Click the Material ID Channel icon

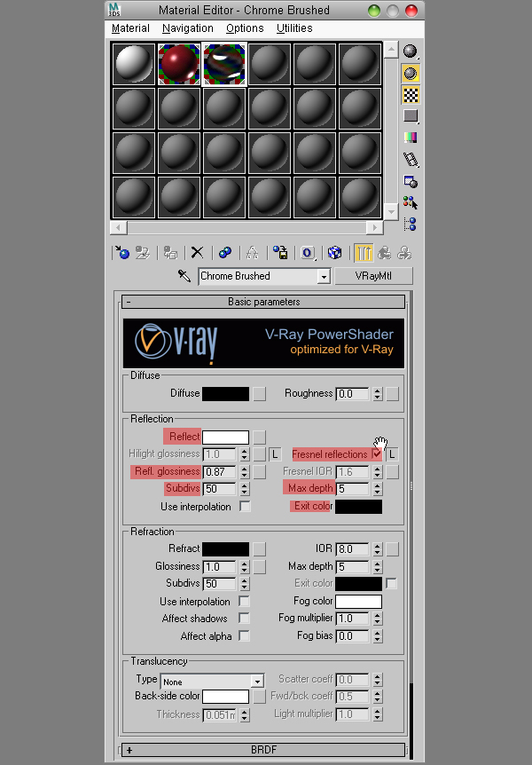tap(307, 252)
